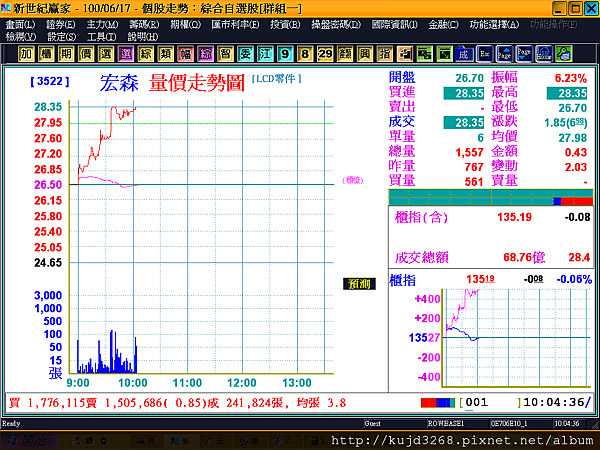Click the Page Down toolbar button
This screenshot has width=600, height=450.
(524, 54)
